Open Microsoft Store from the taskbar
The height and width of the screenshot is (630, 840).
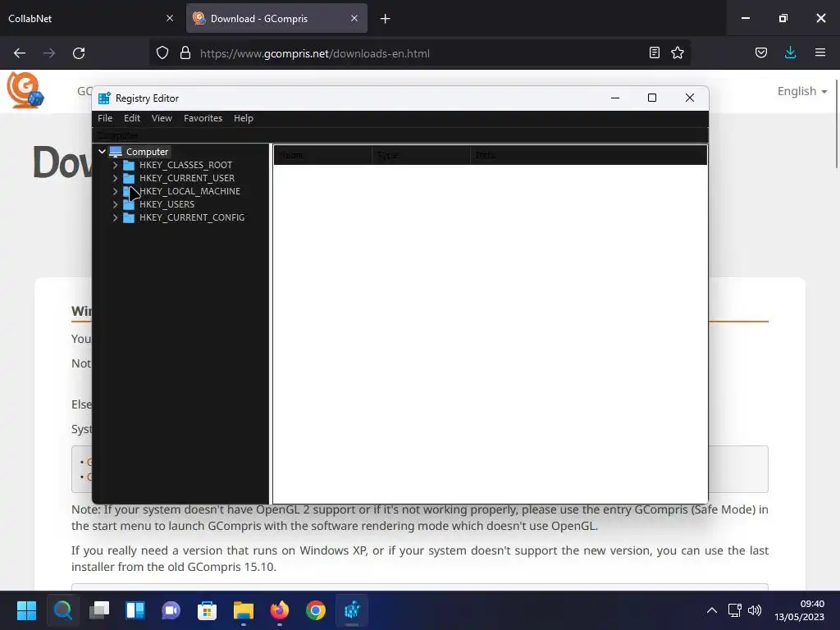[x=207, y=610]
